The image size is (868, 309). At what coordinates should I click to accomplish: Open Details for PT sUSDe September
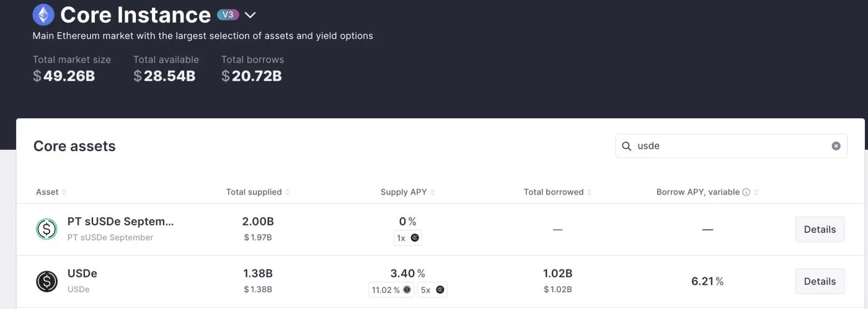pyautogui.click(x=820, y=229)
